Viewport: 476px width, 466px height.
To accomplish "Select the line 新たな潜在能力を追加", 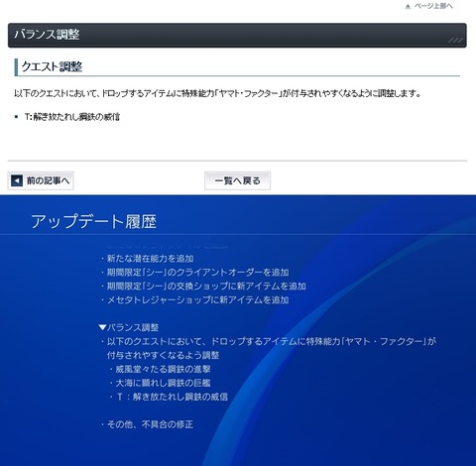I will tap(150, 259).
